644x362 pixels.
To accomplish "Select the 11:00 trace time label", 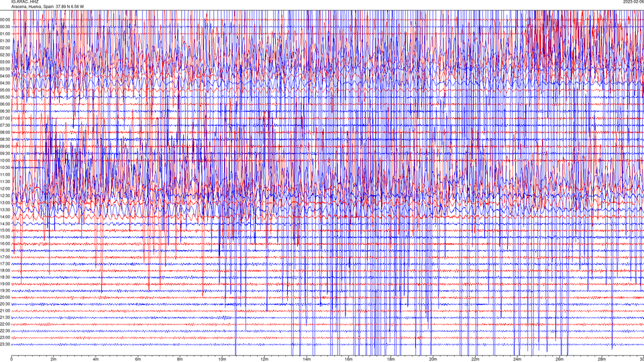I will point(5,174).
